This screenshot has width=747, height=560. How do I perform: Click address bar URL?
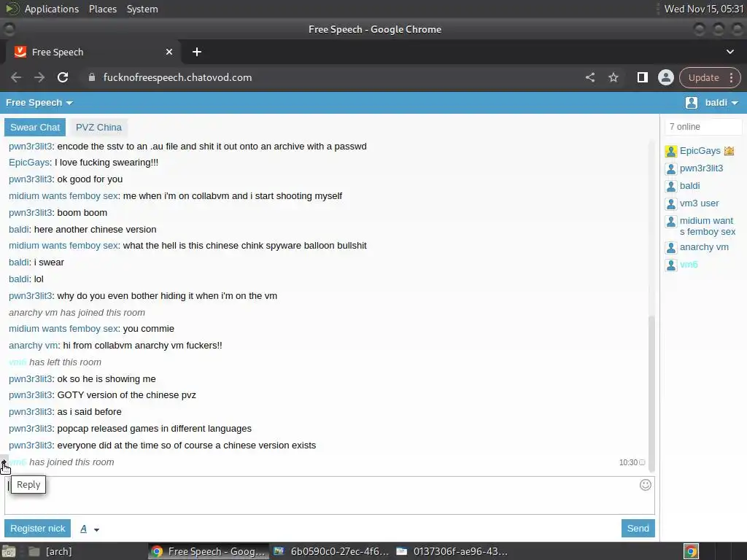pyautogui.click(x=178, y=77)
